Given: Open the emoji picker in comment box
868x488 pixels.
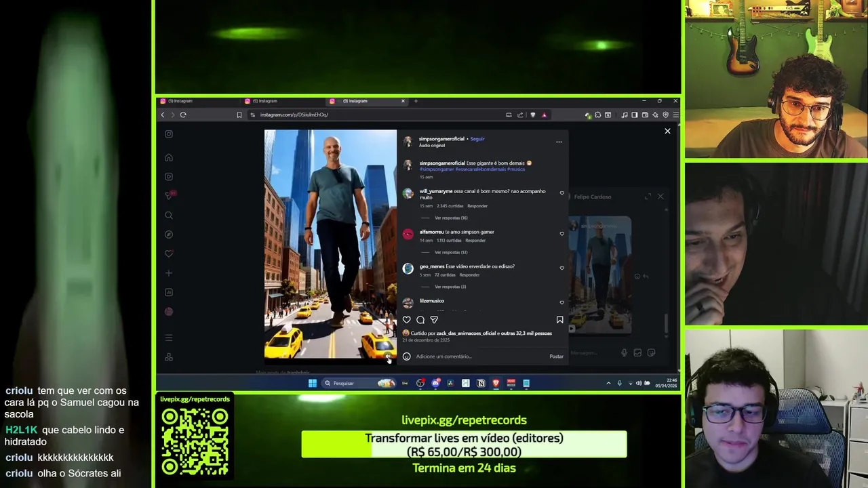Looking at the screenshot, I should [x=407, y=357].
